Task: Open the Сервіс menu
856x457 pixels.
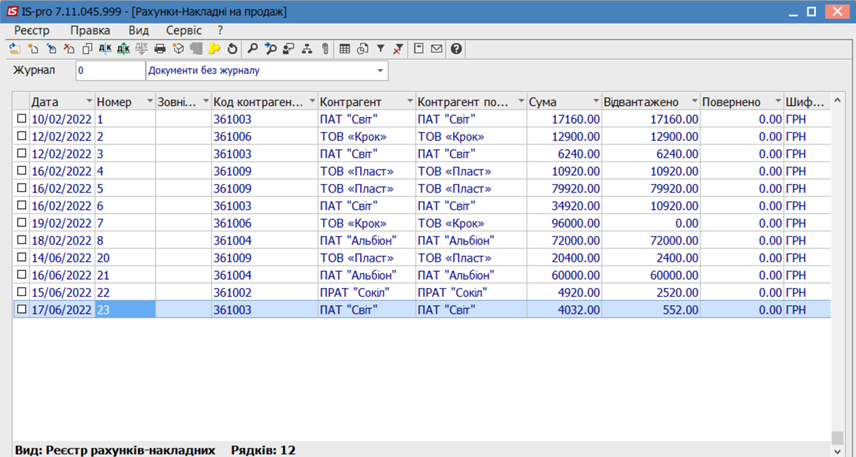Action: tap(184, 31)
